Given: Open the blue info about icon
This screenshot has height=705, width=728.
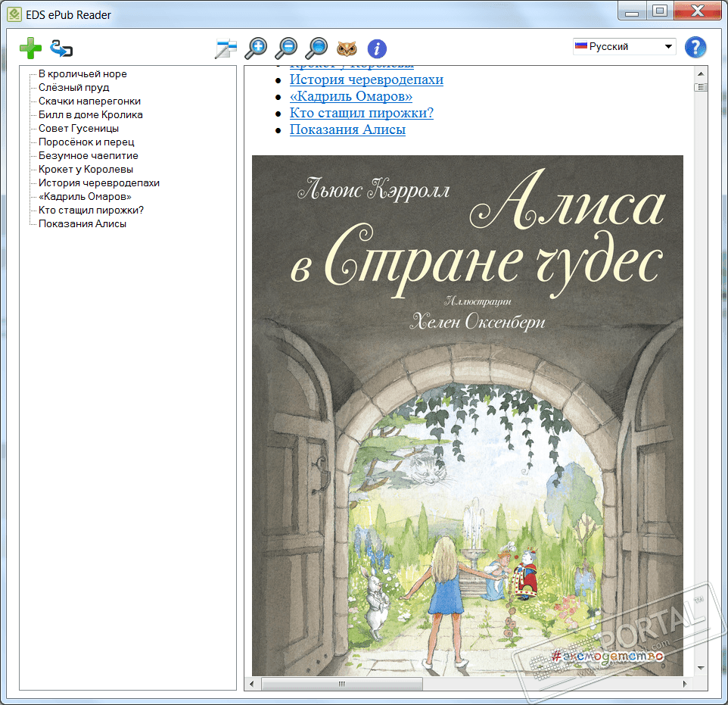Looking at the screenshot, I should 377,49.
